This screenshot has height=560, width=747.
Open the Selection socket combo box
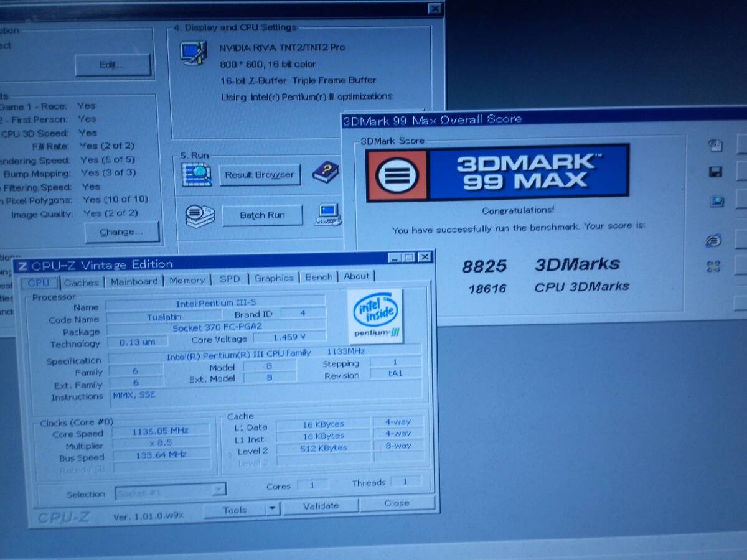pos(171,492)
